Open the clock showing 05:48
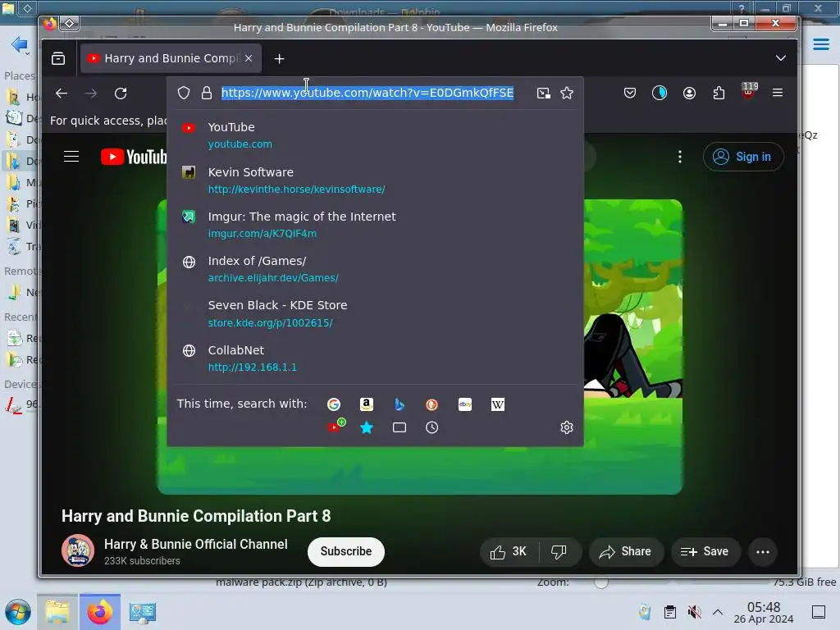This screenshot has width=840, height=630. click(x=764, y=612)
